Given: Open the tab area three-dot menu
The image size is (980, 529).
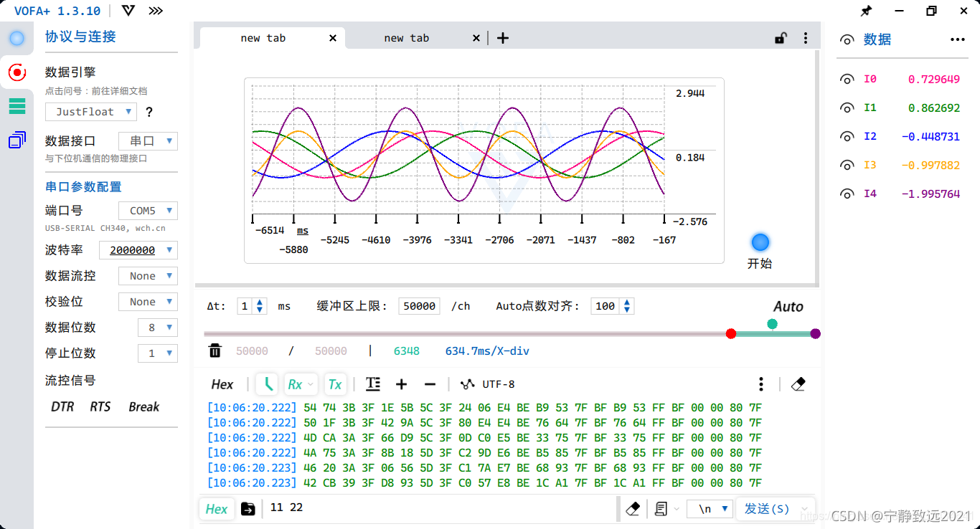Looking at the screenshot, I should point(806,38).
